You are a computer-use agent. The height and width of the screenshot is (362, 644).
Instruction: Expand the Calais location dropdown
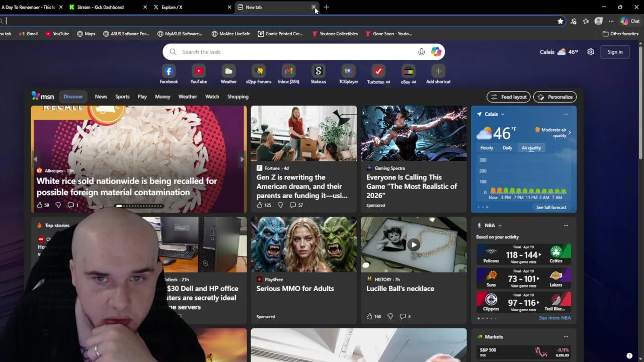(x=502, y=114)
